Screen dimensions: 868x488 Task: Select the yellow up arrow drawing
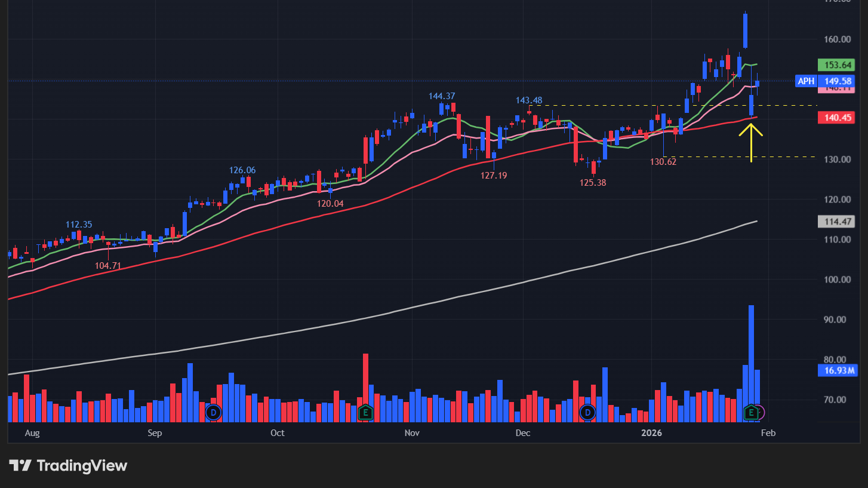pos(751,142)
